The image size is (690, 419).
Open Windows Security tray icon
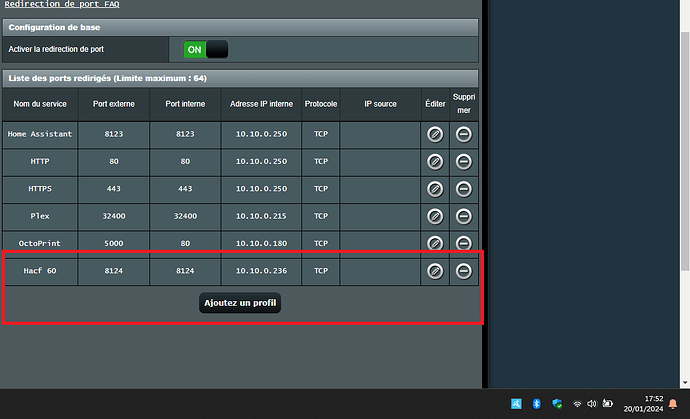[x=557, y=403]
